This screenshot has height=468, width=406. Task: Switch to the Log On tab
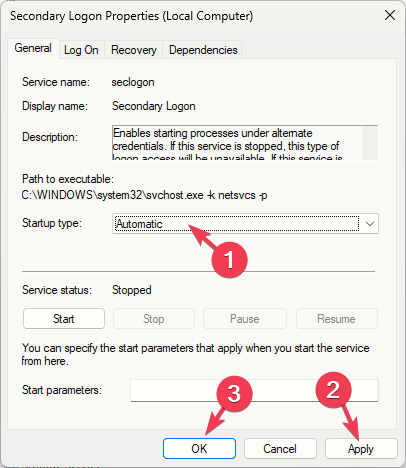pos(81,50)
